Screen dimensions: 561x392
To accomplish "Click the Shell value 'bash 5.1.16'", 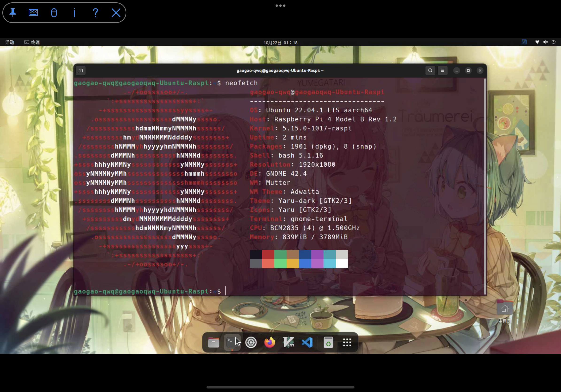I will tap(300, 155).
